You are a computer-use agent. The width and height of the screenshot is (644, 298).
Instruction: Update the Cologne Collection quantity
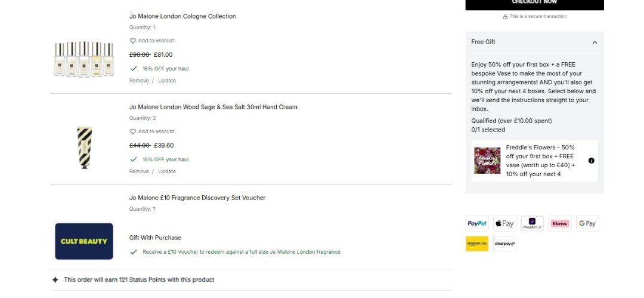coord(167,81)
